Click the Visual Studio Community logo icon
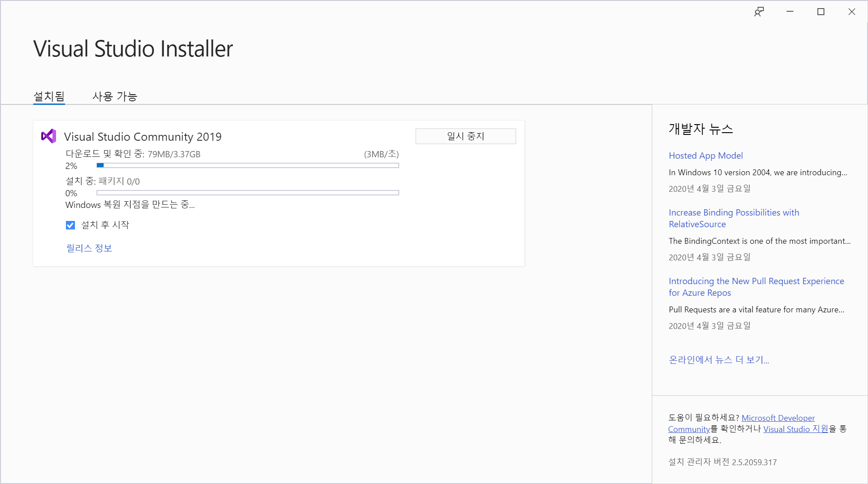 tap(48, 136)
